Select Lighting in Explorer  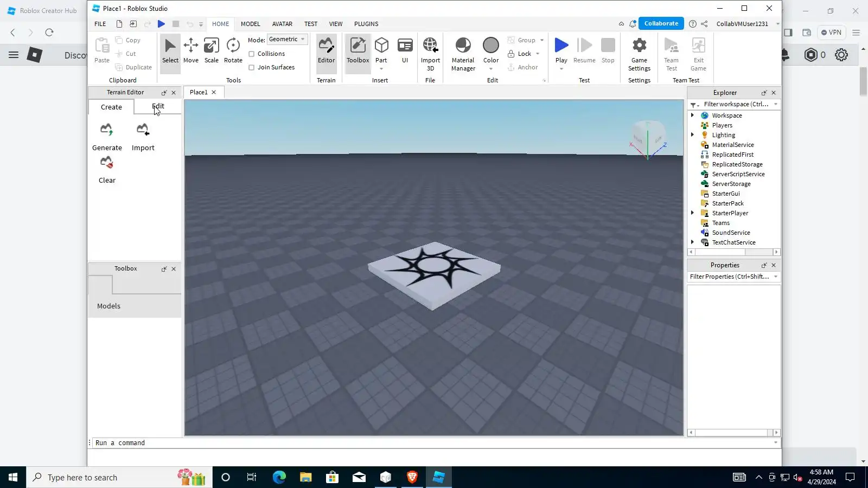(724, 135)
